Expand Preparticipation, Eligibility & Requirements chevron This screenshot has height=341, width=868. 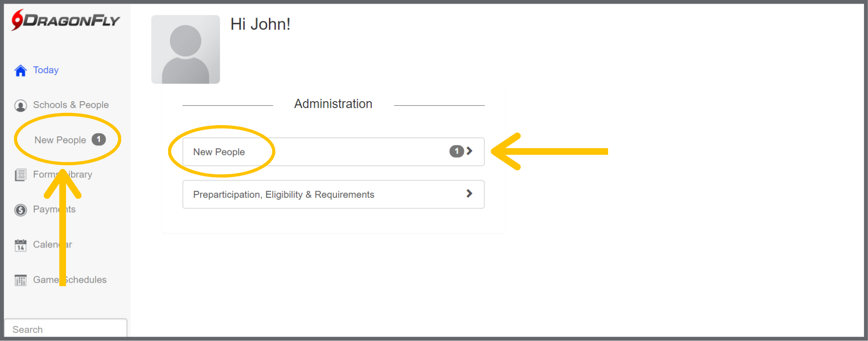click(469, 194)
